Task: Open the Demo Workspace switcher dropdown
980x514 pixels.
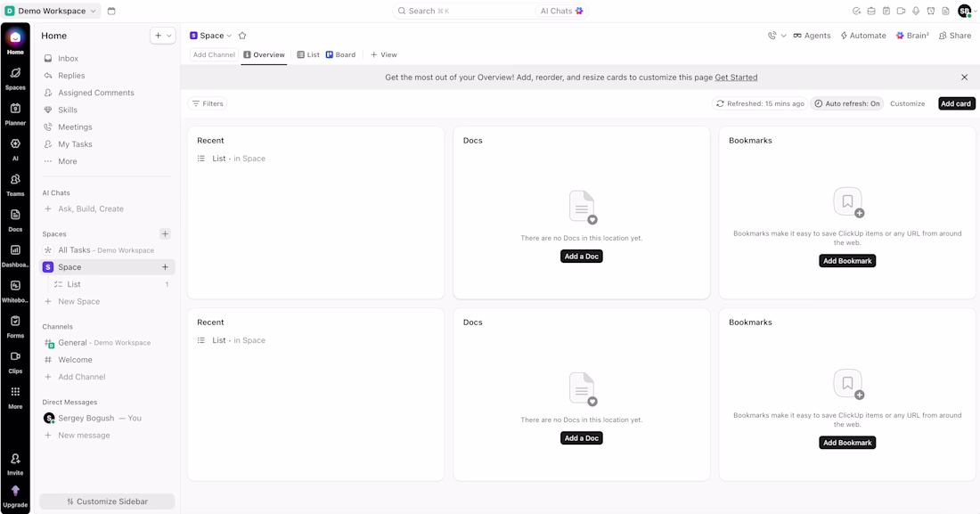Action: (x=52, y=11)
